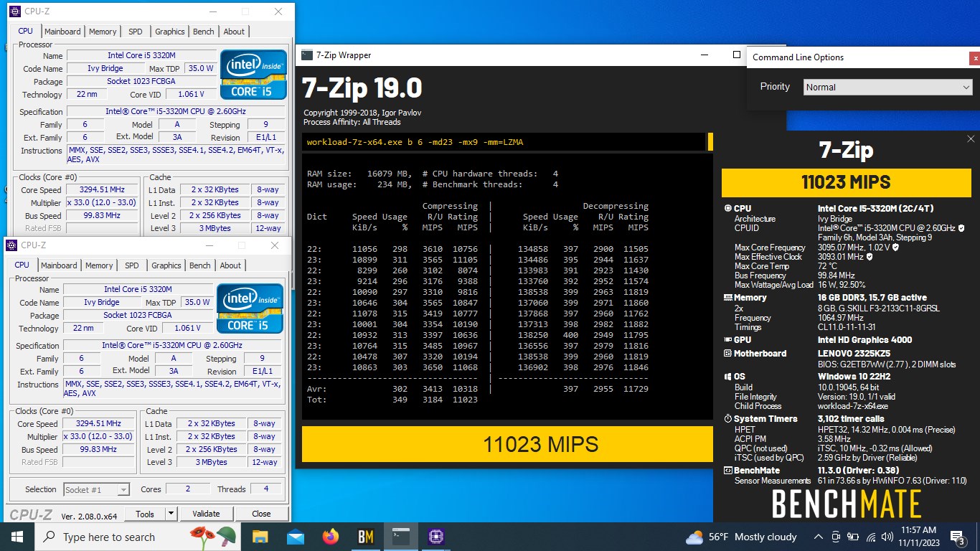Click the 7-Zip Wrapper title bar icon
This screenshot has height=551, width=980.
pos(307,55)
